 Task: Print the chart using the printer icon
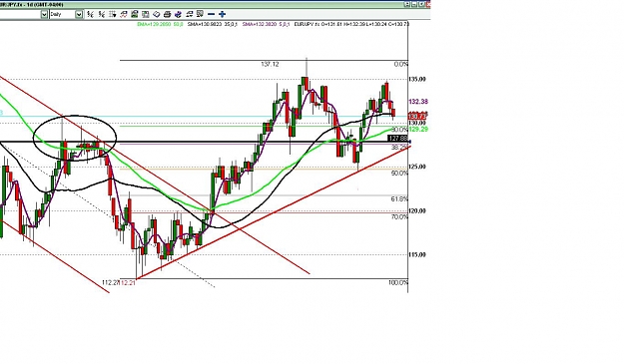[168, 14]
